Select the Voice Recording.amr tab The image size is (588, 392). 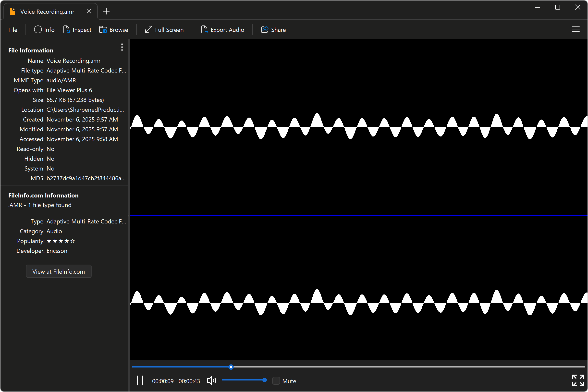tap(47, 11)
